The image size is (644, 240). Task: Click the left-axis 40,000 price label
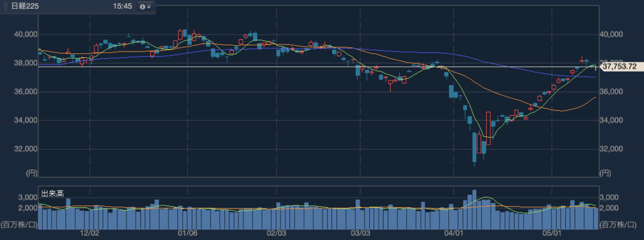coord(25,35)
